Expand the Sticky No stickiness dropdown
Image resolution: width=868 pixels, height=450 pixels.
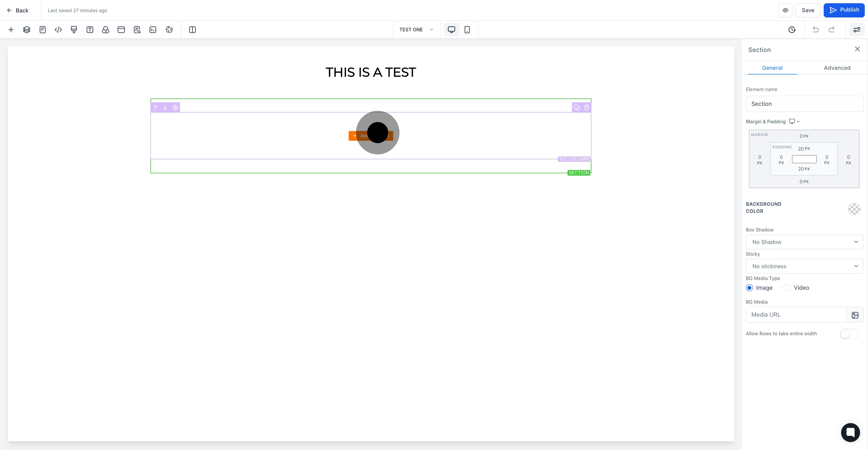pyautogui.click(x=805, y=266)
